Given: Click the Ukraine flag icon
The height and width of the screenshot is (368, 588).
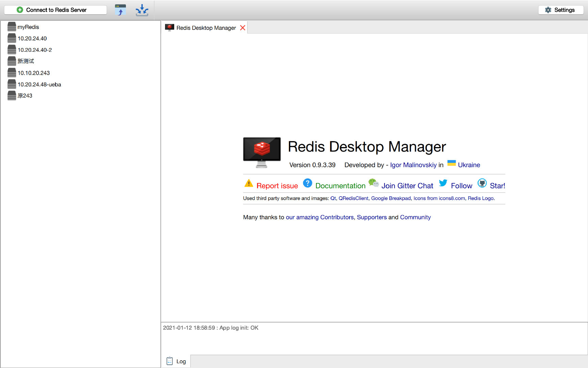Looking at the screenshot, I should 452,163.
